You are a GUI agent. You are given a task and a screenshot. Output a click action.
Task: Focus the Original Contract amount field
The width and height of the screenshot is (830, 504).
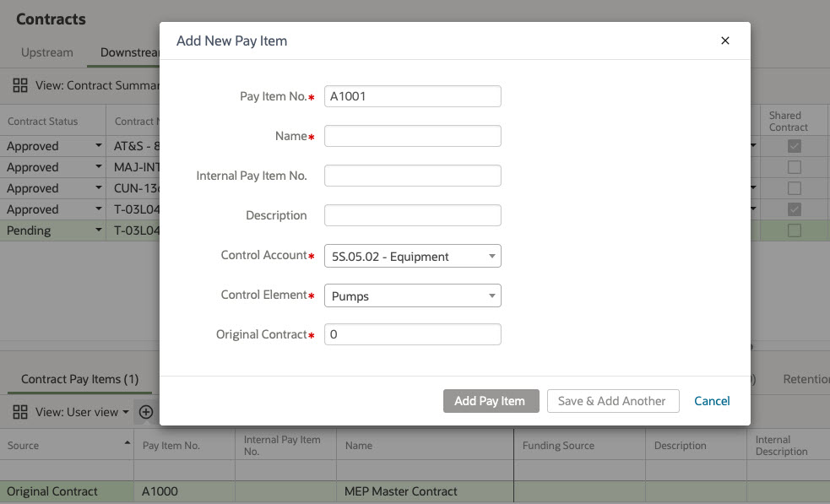click(x=413, y=334)
